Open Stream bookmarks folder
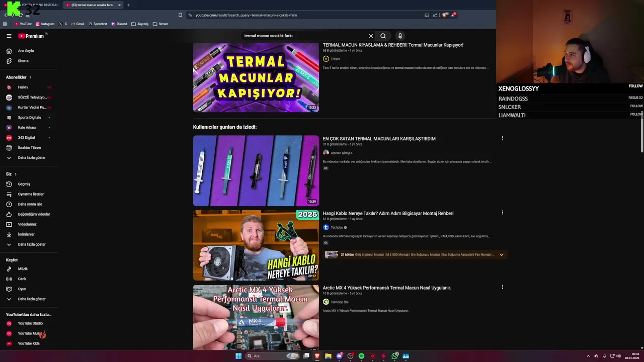 point(161,24)
